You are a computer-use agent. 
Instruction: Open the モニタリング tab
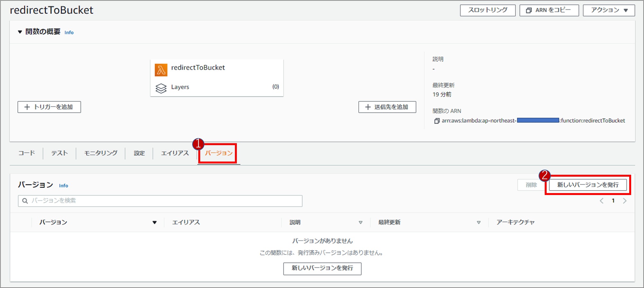(101, 153)
